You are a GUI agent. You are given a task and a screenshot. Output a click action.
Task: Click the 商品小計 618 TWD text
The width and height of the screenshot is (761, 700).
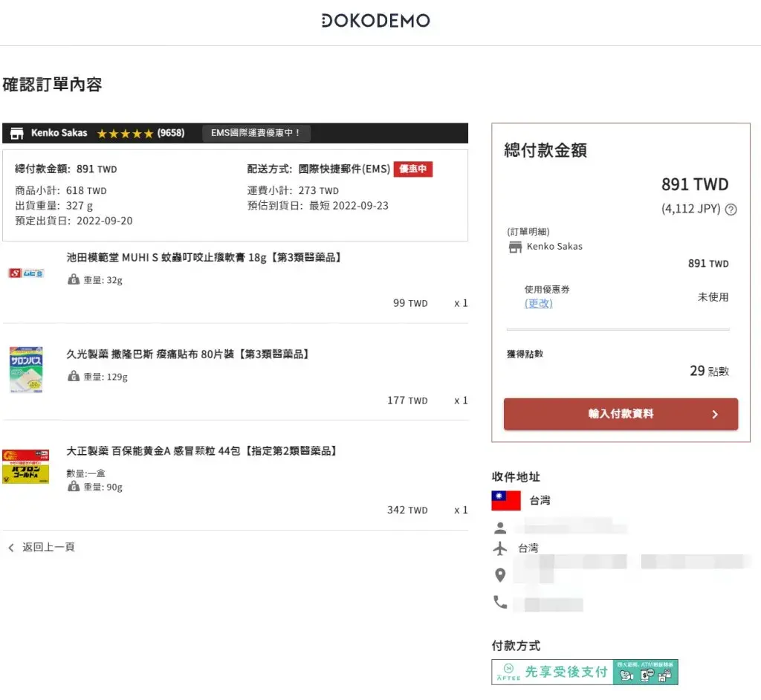(x=61, y=190)
